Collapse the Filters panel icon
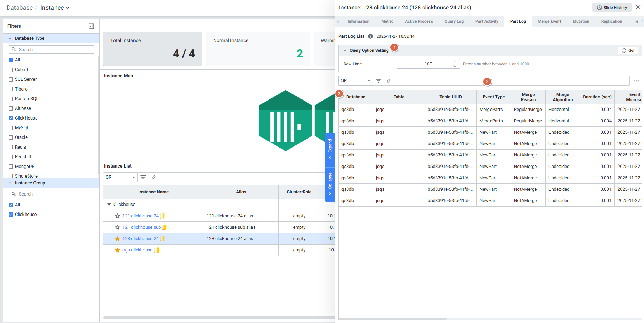The height and width of the screenshot is (323, 644). point(91,26)
